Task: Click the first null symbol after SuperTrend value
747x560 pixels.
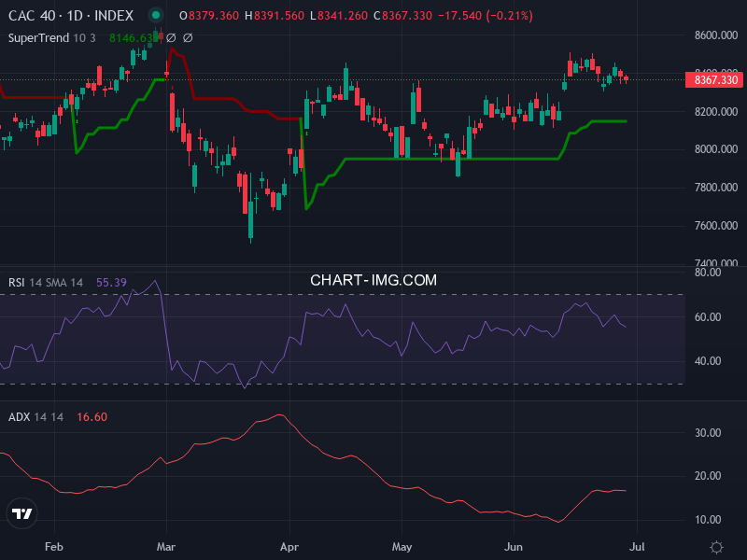Action: click(x=171, y=37)
